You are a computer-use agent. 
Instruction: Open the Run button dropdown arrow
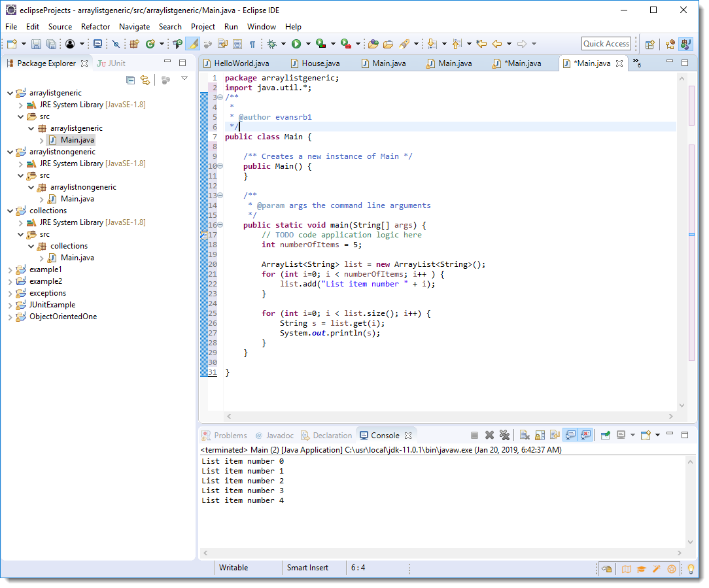point(308,44)
